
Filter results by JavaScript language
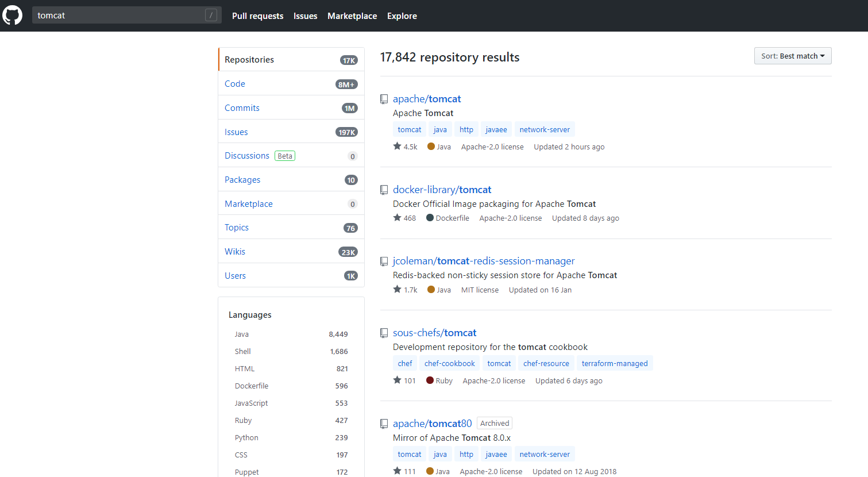tap(291, 403)
